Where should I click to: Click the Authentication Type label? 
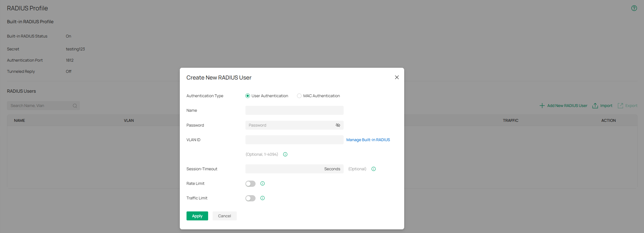pyautogui.click(x=205, y=96)
